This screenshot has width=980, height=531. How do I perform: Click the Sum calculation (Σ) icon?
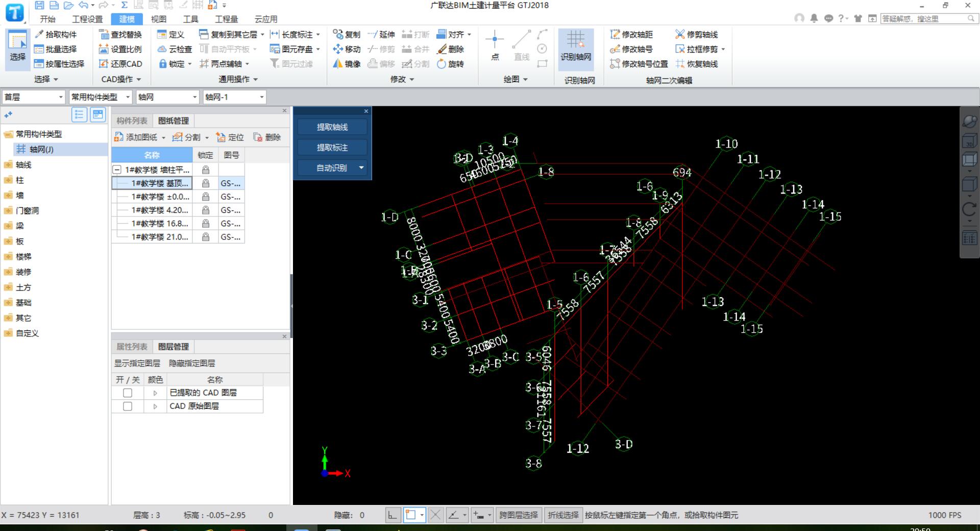125,6
